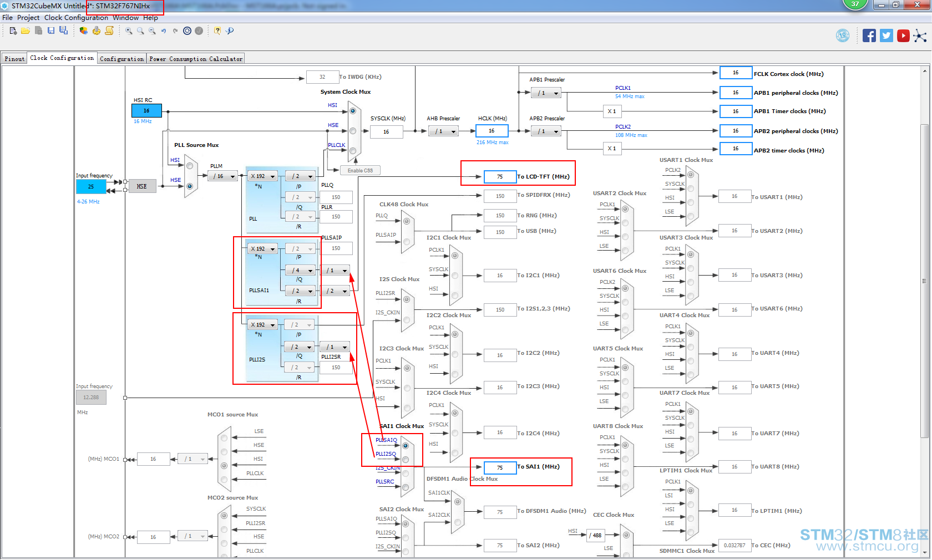Viewport: 932px width, 560px height.
Task: Click the Enable CSS button
Action: pyautogui.click(x=360, y=171)
